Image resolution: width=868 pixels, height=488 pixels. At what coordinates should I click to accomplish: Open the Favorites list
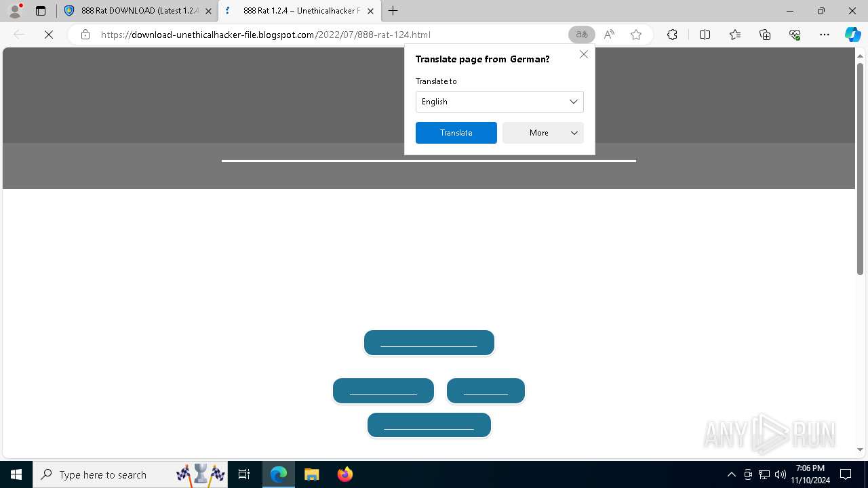point(735,35)
